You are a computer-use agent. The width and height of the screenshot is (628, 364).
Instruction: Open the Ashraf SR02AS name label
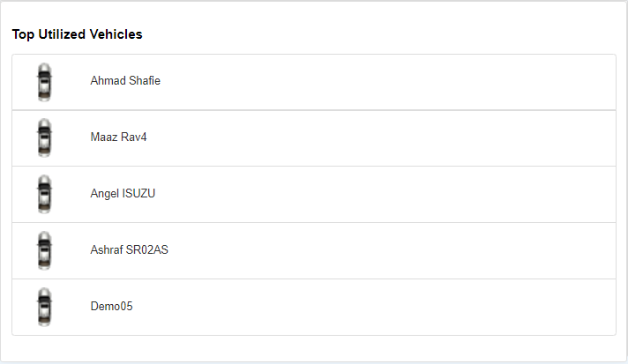tap(129, 250)
